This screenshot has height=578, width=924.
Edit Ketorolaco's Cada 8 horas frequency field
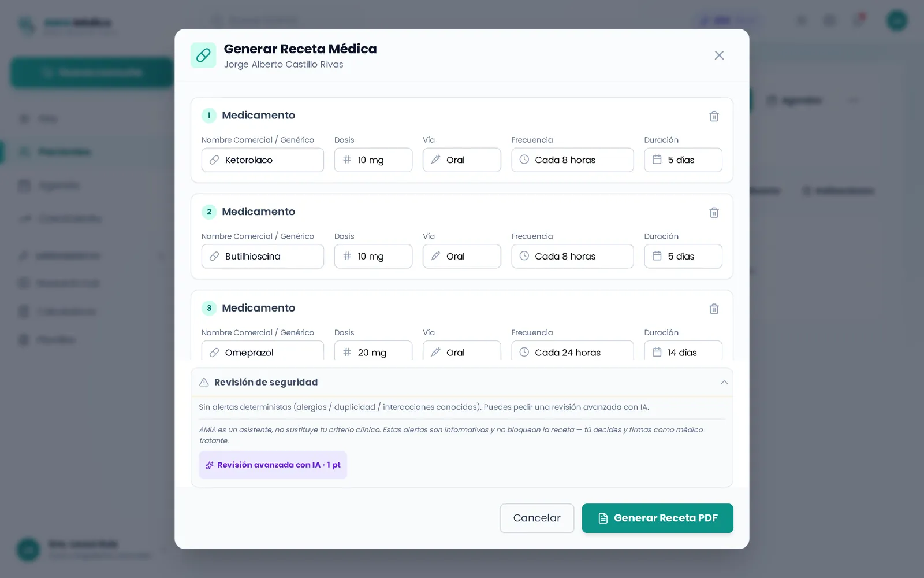tap(572, 160)
